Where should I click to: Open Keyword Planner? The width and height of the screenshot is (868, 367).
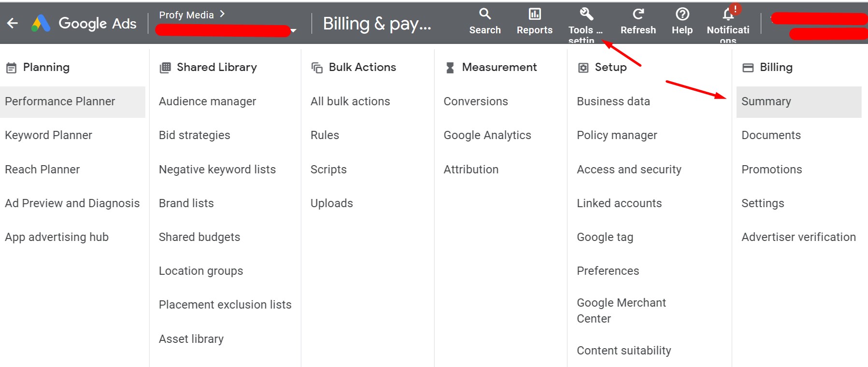coord(48,135)
